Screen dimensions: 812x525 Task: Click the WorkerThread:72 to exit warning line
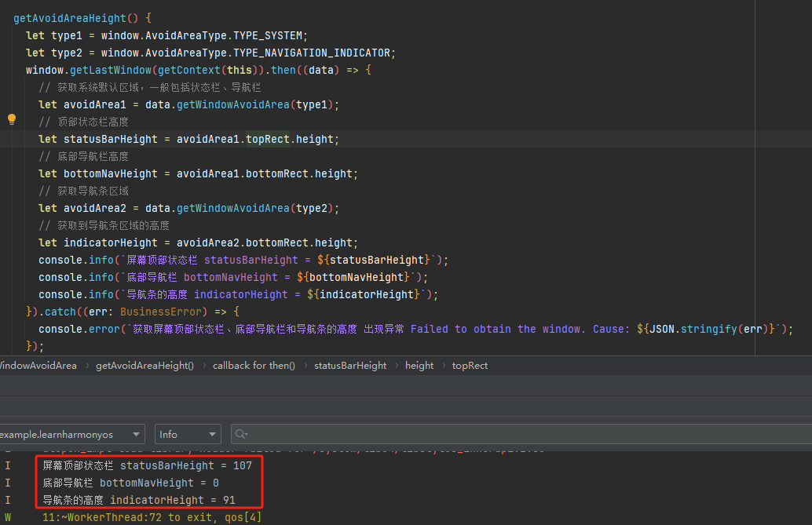click(152, 517)
